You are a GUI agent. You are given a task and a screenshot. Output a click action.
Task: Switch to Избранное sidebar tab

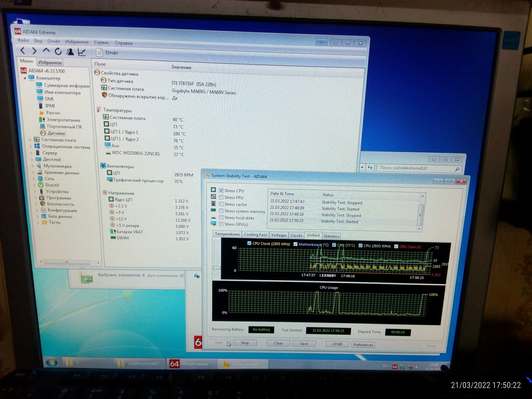click(x=50, y=62)
